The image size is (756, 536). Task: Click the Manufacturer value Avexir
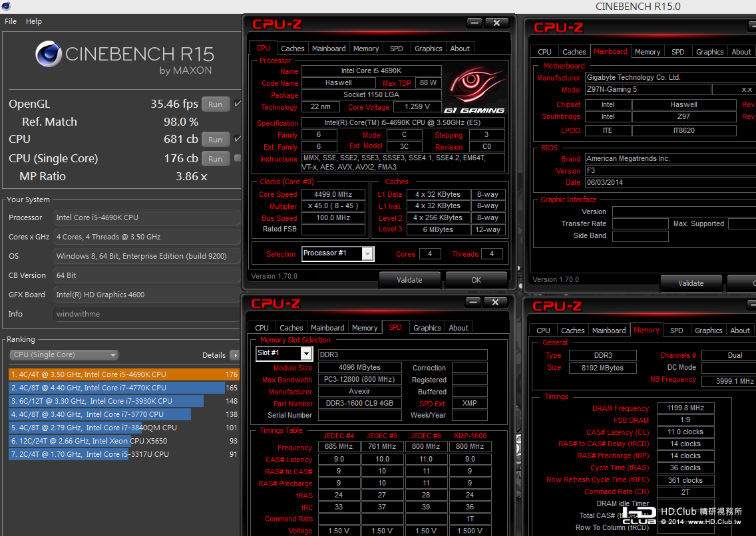(x=359, y=391)
